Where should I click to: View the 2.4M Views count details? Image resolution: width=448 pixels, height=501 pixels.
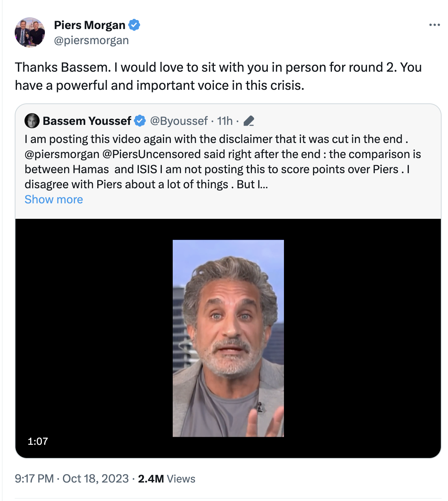click(x=166, y=479)
